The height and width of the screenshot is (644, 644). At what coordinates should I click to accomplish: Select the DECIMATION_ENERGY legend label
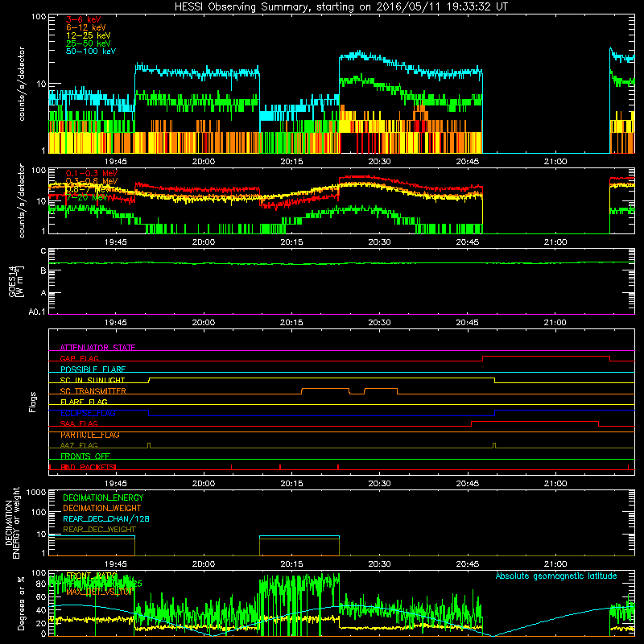point(103,497)
